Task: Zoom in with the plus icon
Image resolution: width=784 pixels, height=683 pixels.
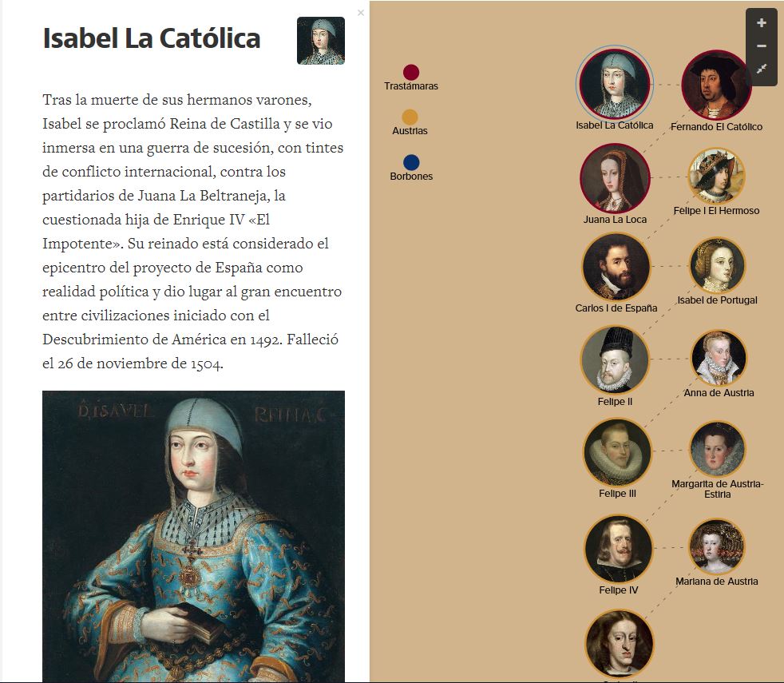Action: [761, 23]
